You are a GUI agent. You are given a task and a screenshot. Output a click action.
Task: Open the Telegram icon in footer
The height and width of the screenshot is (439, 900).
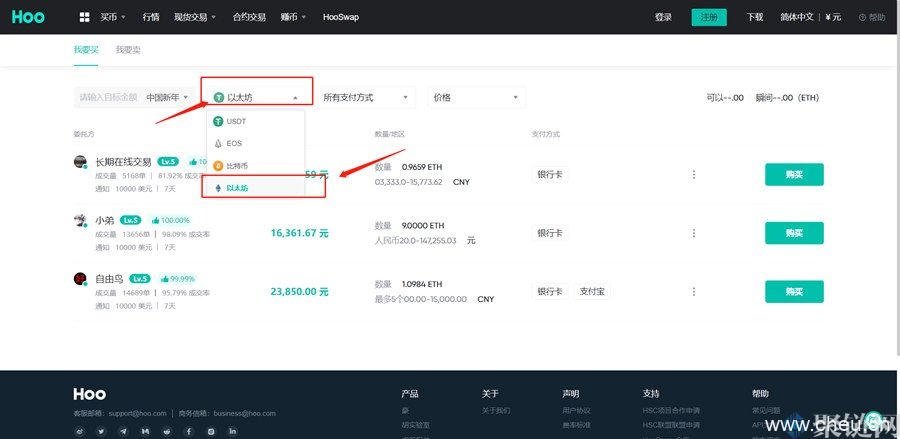coord(123,430)
